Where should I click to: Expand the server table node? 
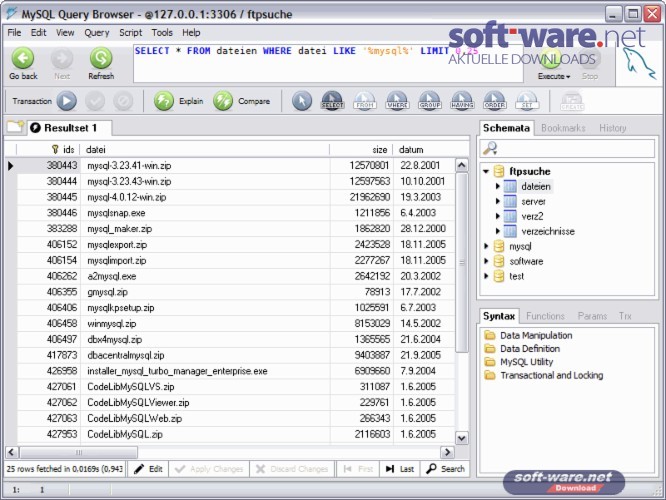[497, 201]
